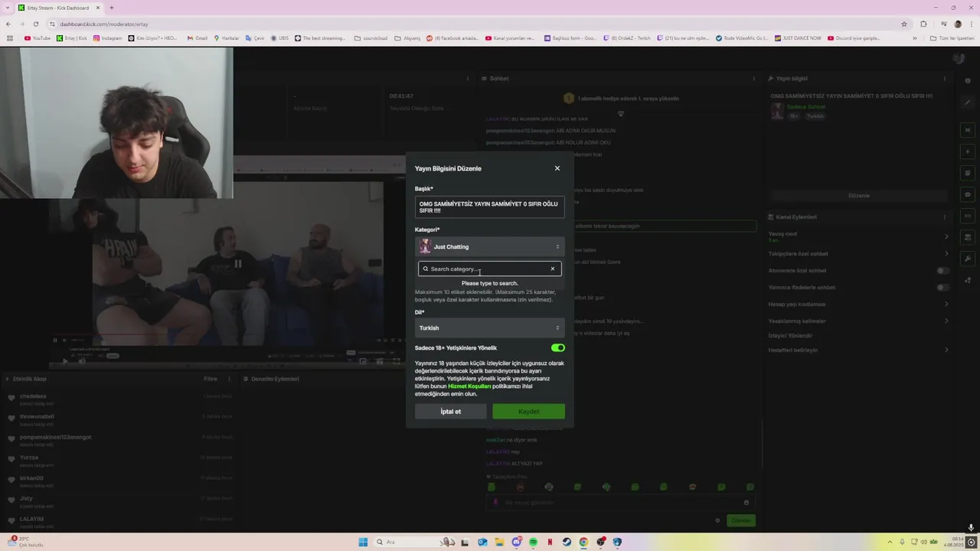
Task: Open the Just Chatting category dropdown
Action: coord(490,246)
